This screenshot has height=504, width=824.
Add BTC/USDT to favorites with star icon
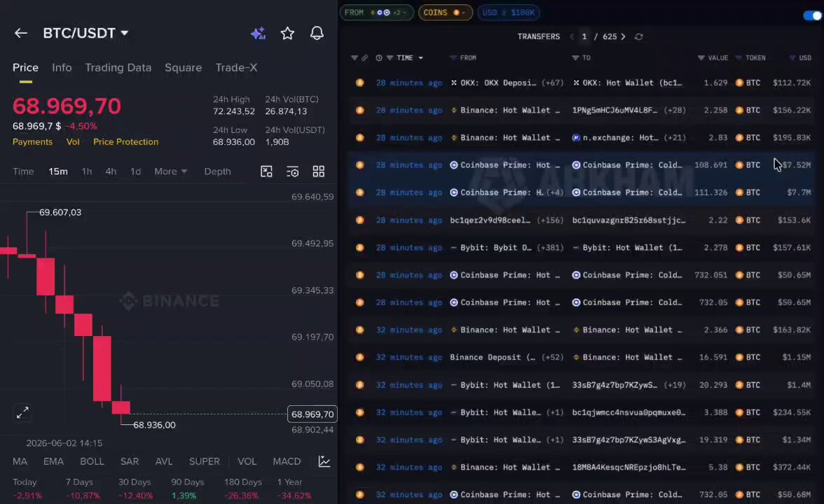point(287,34)
